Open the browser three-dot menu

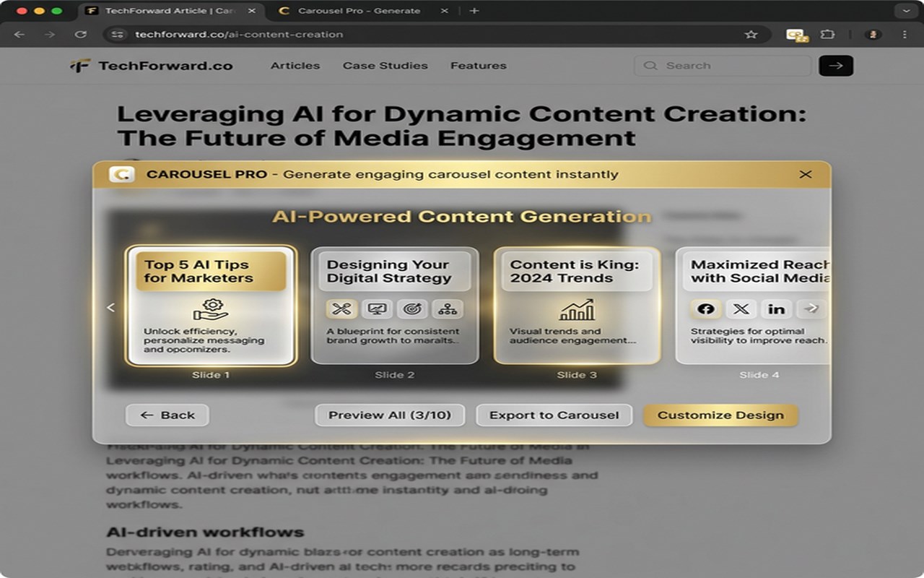coord(905,35)
